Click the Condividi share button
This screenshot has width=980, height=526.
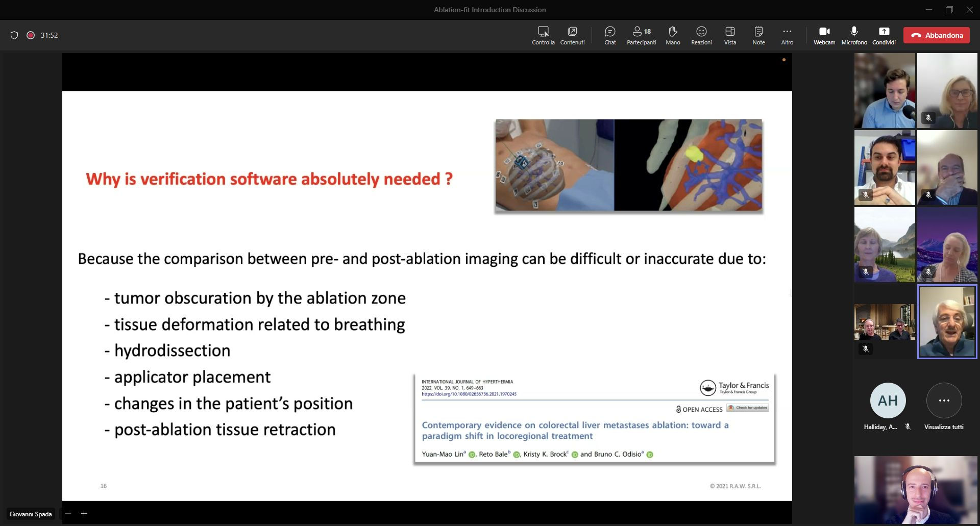coord(884,35)
